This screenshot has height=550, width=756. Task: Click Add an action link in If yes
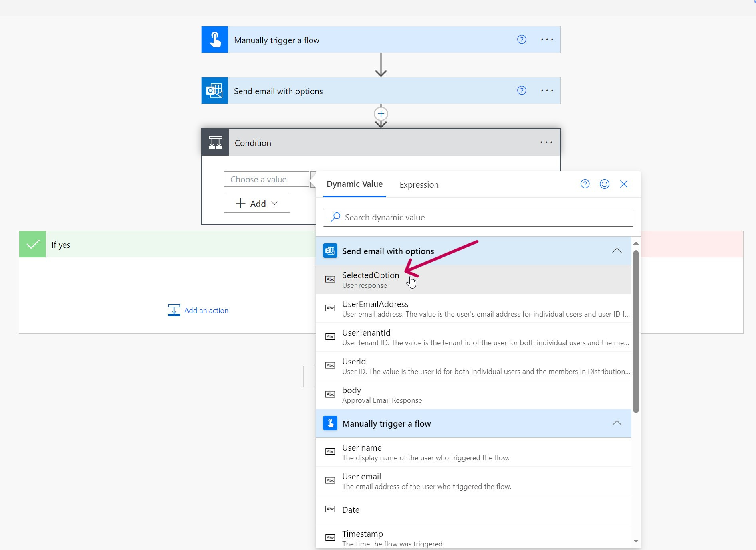[206, 310]
